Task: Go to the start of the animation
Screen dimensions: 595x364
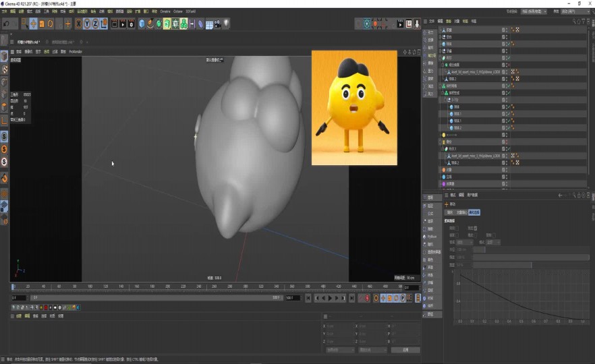Action: click(x=308, y=299)
